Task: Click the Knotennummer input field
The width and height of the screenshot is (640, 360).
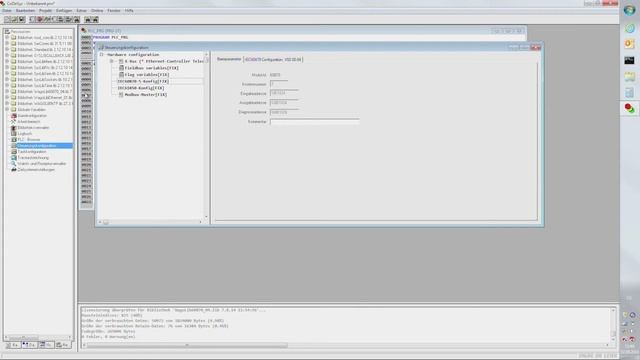Action: click(279, 84)
